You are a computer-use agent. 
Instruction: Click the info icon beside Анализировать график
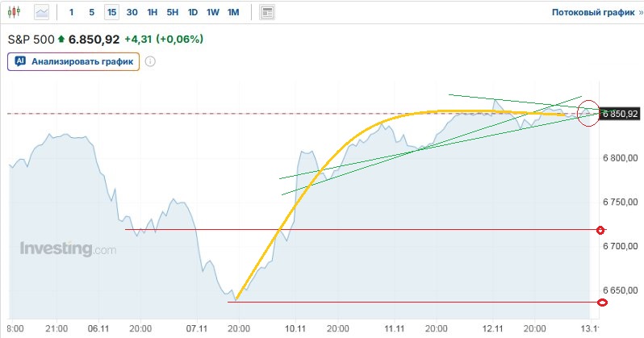click(x=150, y=61)
